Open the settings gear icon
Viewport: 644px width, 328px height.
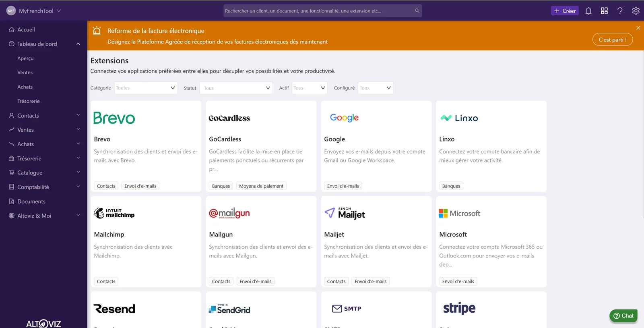point(636,11)
